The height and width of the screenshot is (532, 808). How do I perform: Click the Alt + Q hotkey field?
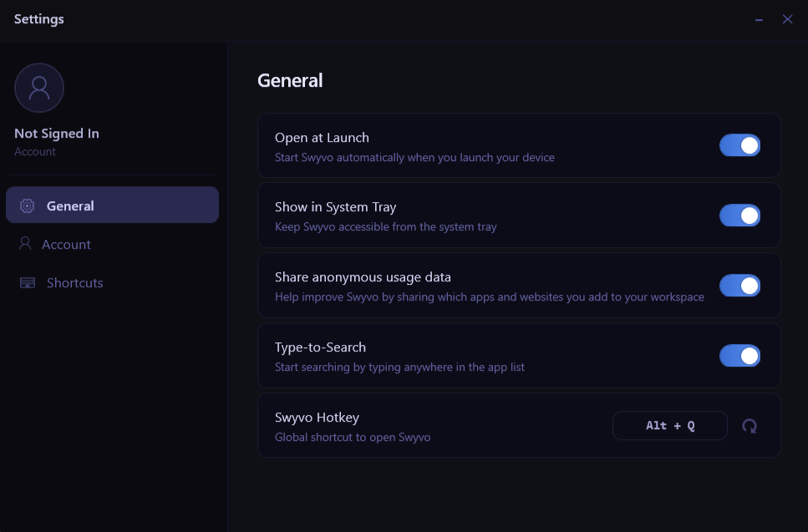pyautogui.click(x=670, y=425)
